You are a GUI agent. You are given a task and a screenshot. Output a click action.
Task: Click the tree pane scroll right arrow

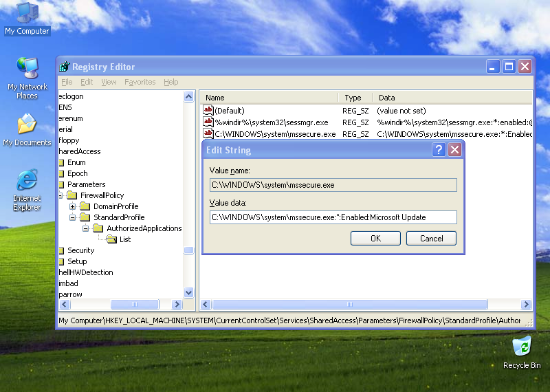pos(177,304)
